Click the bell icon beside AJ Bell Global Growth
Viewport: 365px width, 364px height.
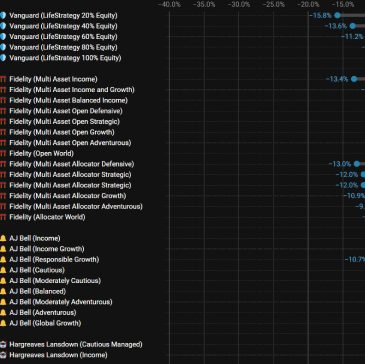3,323
